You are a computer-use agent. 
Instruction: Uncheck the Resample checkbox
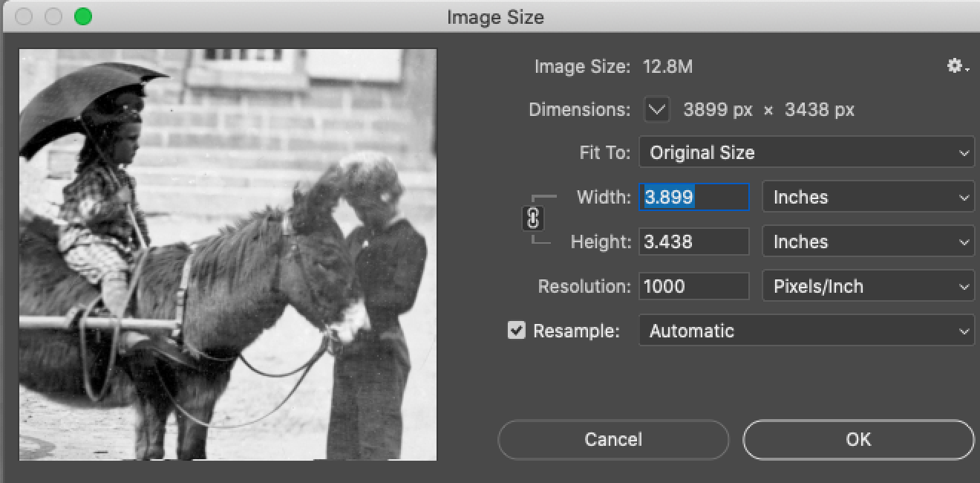click(516, 331)
